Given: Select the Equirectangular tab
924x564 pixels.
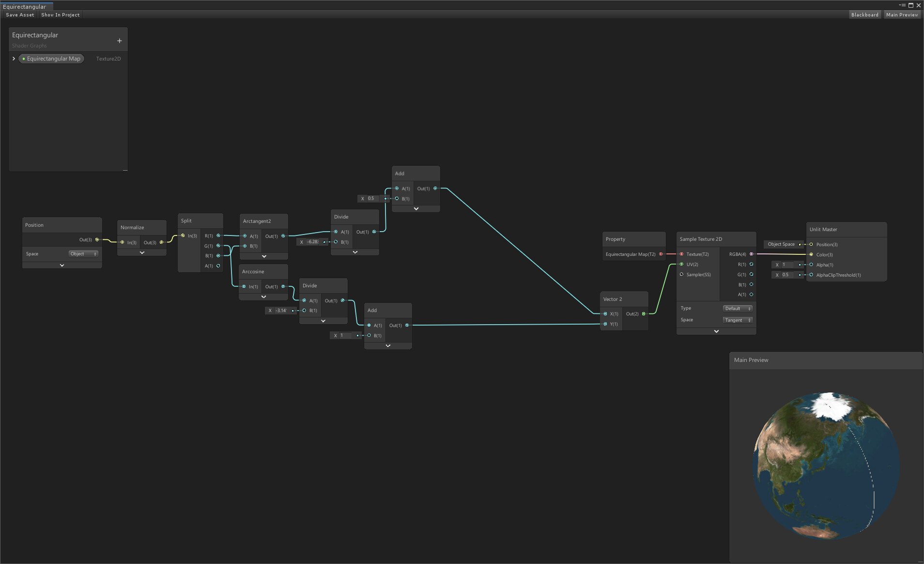Looking at the screenshot, I should [x=27, y=6].
